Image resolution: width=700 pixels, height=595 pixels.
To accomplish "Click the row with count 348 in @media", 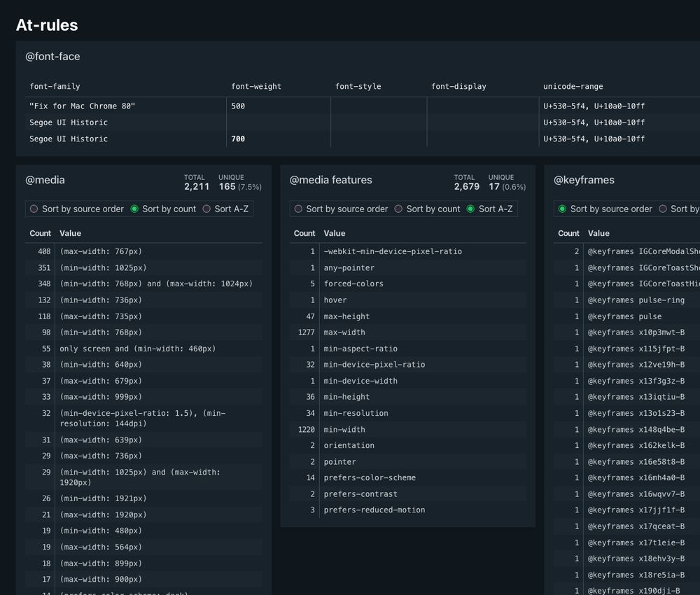I will [x=143, y=284].
